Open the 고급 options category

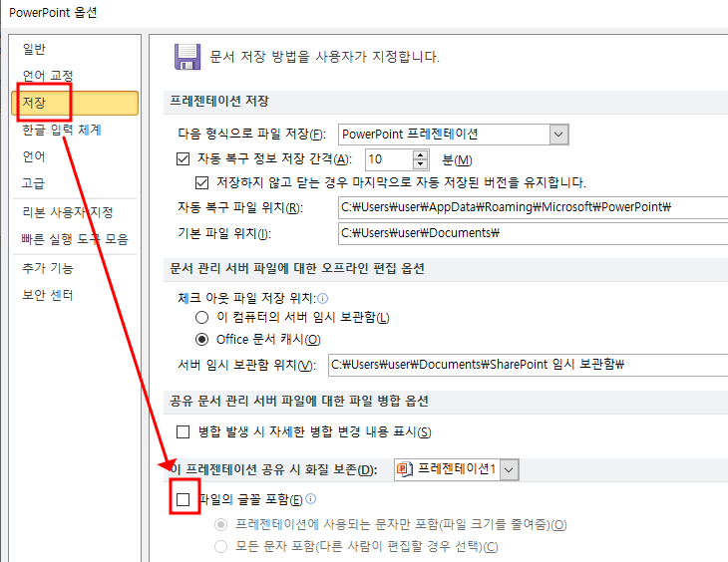33,182
